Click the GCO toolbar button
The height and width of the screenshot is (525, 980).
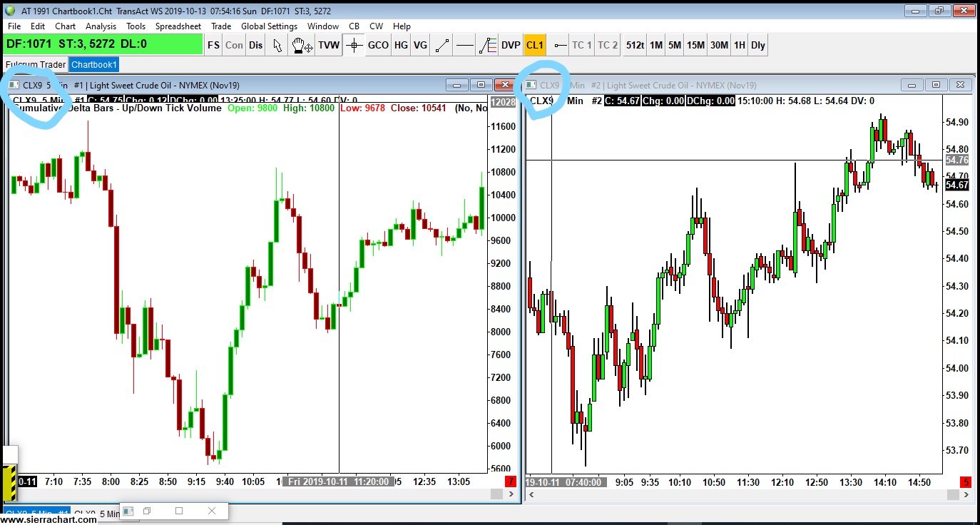pos(378,45)
